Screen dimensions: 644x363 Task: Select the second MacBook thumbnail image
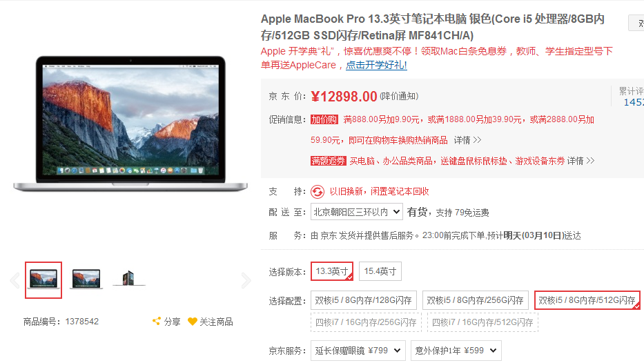pos(86,279)
